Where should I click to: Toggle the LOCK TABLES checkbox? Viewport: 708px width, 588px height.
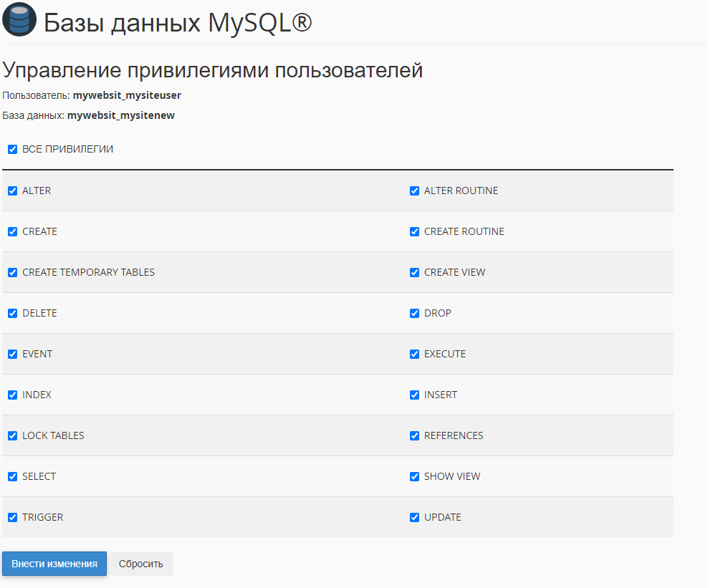13,436
